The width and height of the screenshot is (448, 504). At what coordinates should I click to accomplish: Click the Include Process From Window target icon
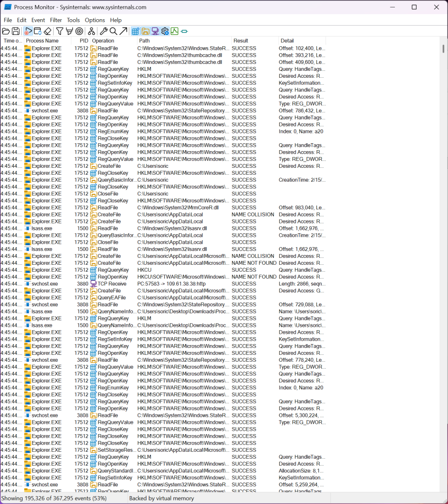pyautogui.click(x=79, y=31)
